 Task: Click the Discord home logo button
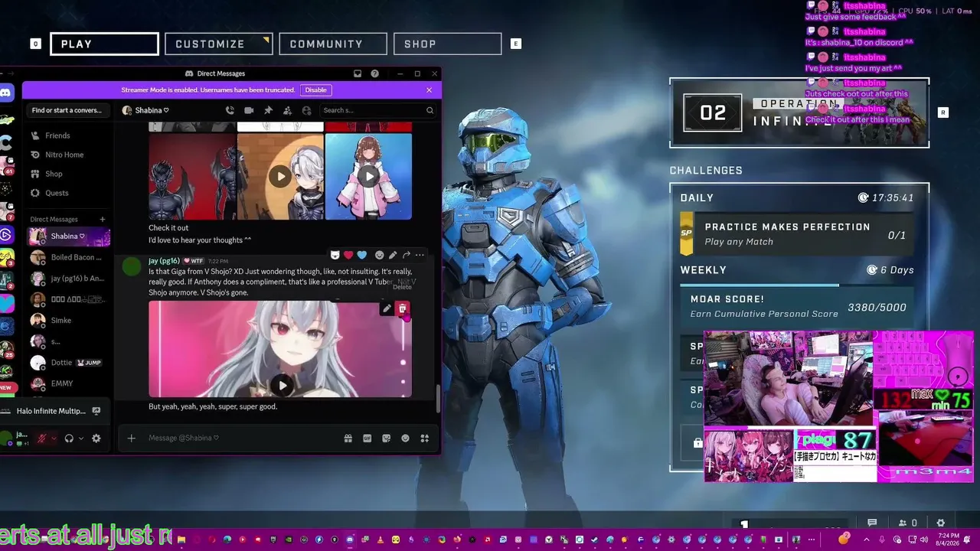pyautogui.click(x=6, y=93)
